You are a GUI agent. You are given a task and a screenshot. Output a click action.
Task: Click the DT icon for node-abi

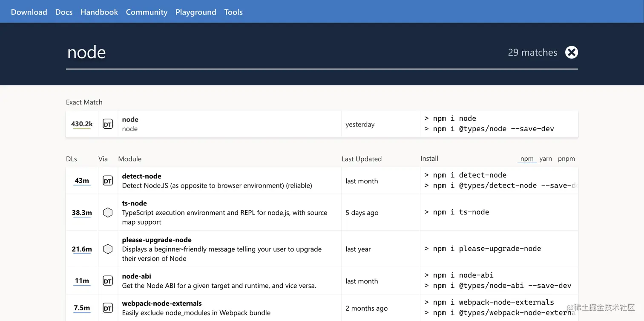108,281
